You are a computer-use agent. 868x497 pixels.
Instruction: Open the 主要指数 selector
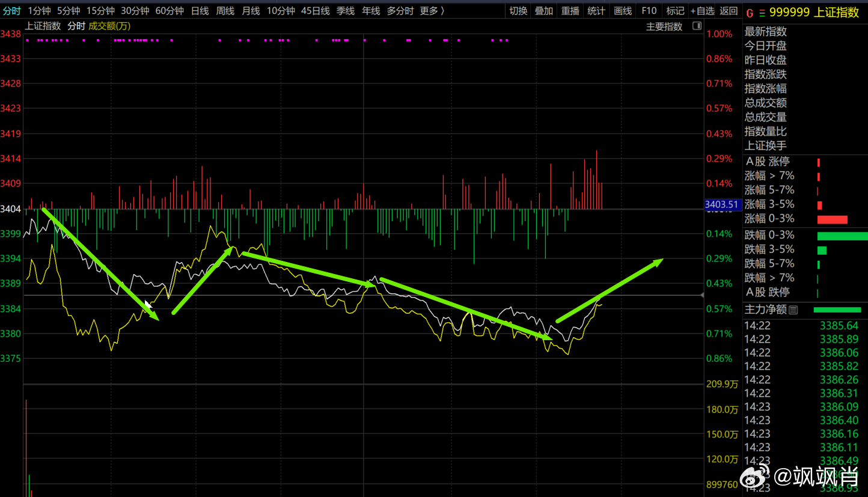point(664,26)
